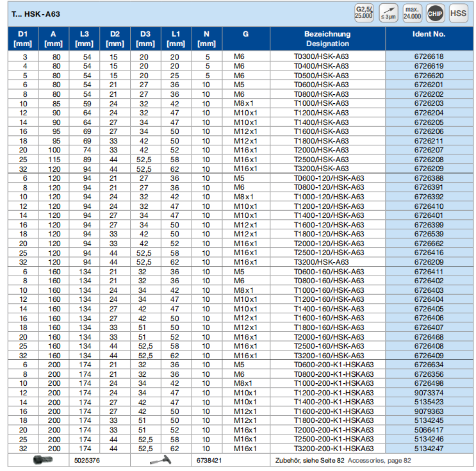Select ident number 6726618

429,56
